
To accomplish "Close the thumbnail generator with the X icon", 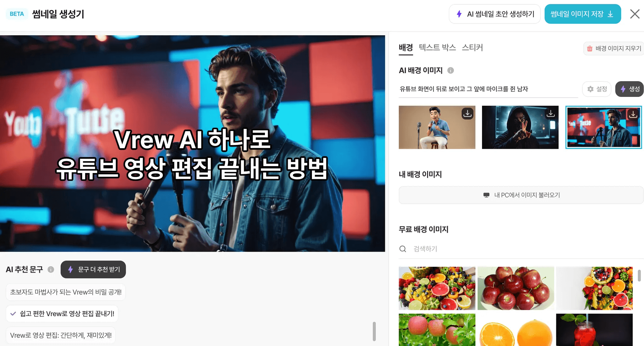I will tap(635, 14).
